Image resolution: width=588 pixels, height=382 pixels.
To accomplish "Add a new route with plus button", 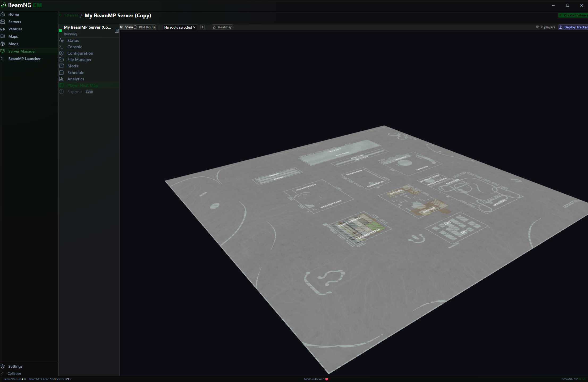I will tap(202, 27).
